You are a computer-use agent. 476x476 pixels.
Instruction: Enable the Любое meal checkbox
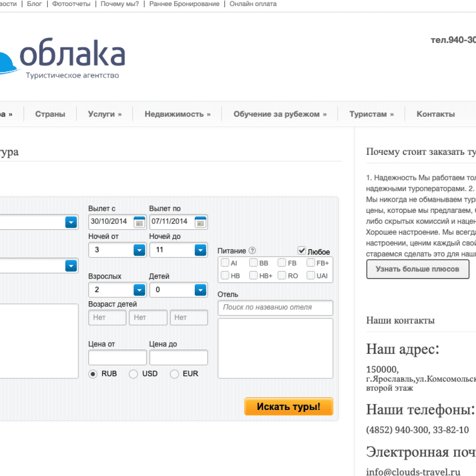click(x=302, y=251)
